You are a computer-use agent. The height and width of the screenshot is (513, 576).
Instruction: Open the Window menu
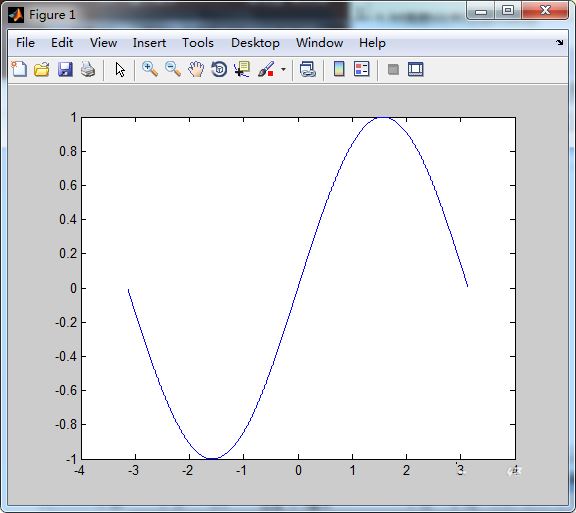point(319,43)
